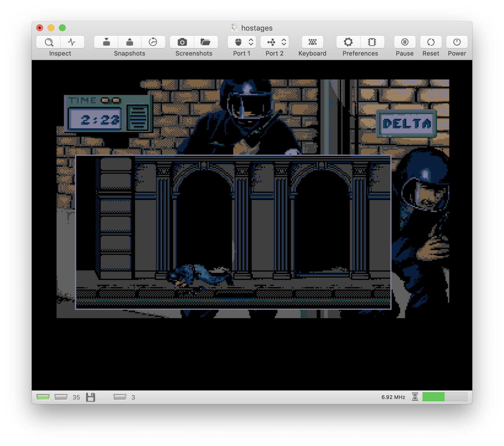Click the cylinder number 3 in status bar
The image size is (504, 446).
(x=133, y=397)
